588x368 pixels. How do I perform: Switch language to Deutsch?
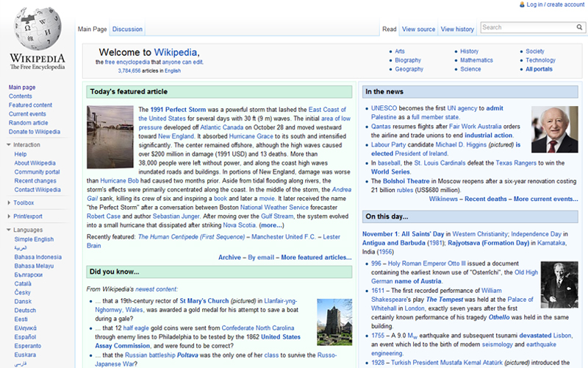[x=25, y=310]
